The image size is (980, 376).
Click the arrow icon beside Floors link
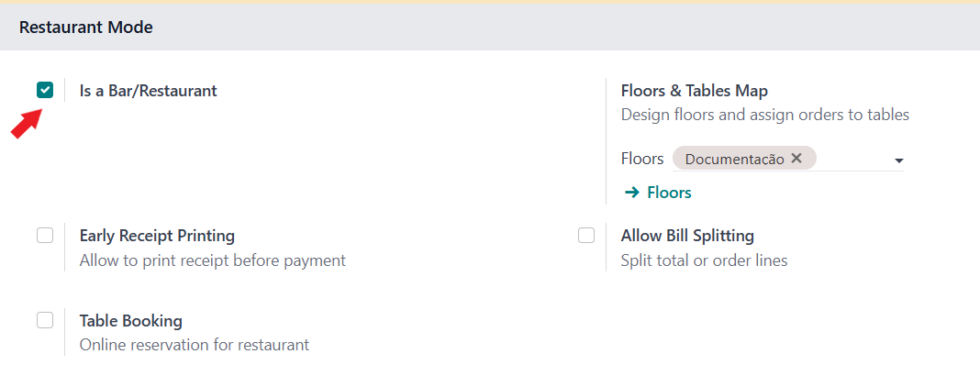(632, 193)
